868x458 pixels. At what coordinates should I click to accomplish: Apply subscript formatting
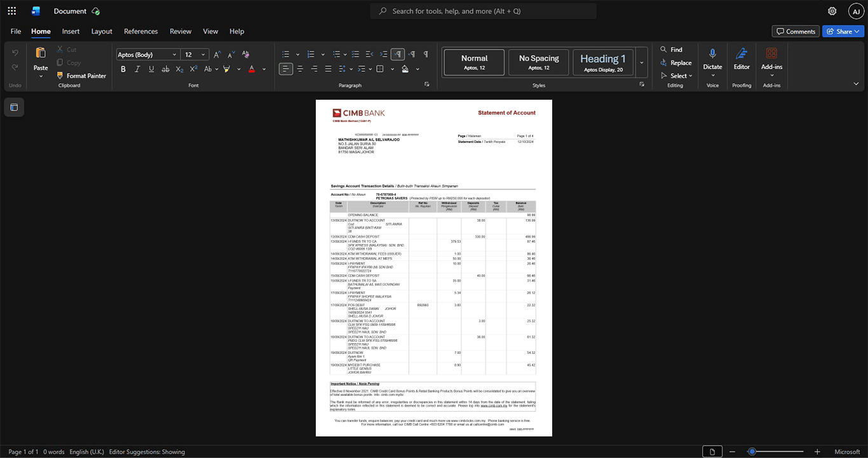(179, 69)
